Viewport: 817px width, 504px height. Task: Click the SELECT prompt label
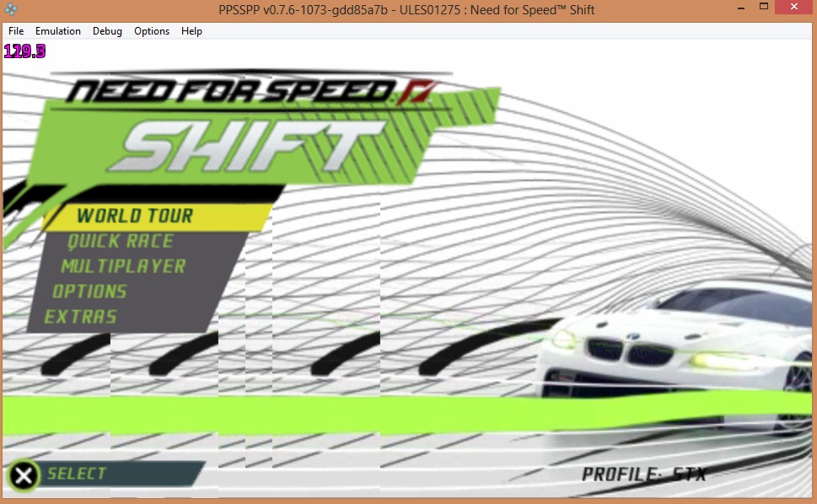(x=77, y=474)
